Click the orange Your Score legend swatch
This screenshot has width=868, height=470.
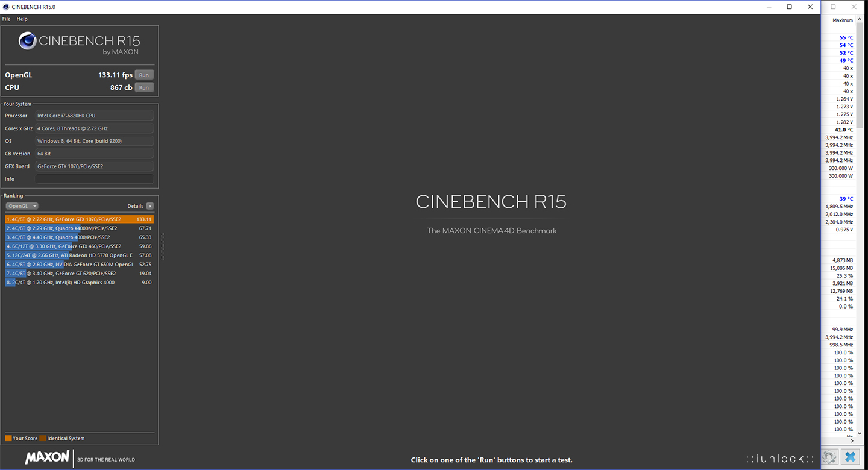(x=8, y=438)
